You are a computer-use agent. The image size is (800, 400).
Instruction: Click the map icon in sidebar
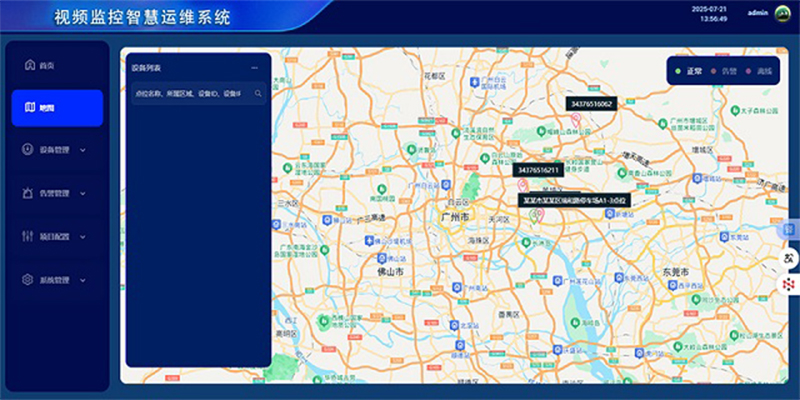[x=30, y=108]
